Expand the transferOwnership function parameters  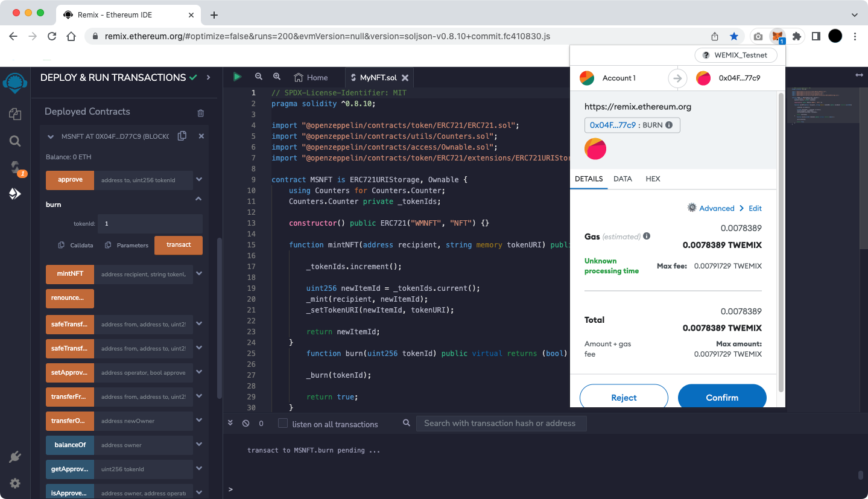199,421
